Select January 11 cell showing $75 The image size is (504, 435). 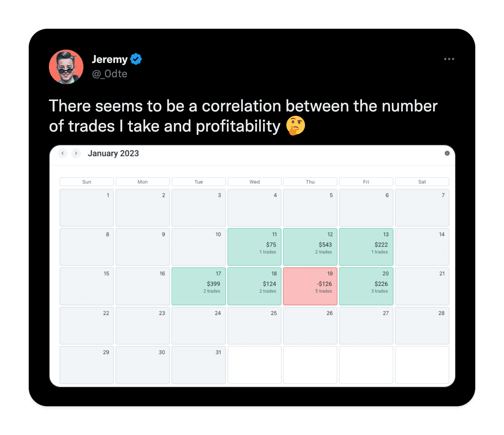pos(255,247)
